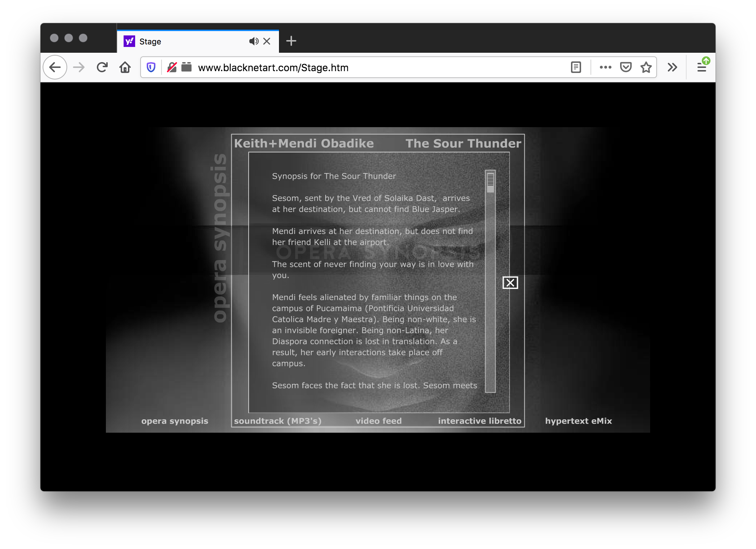Expand the toolbar overflow chevrons
756x549 pixels.
point(672,67)
